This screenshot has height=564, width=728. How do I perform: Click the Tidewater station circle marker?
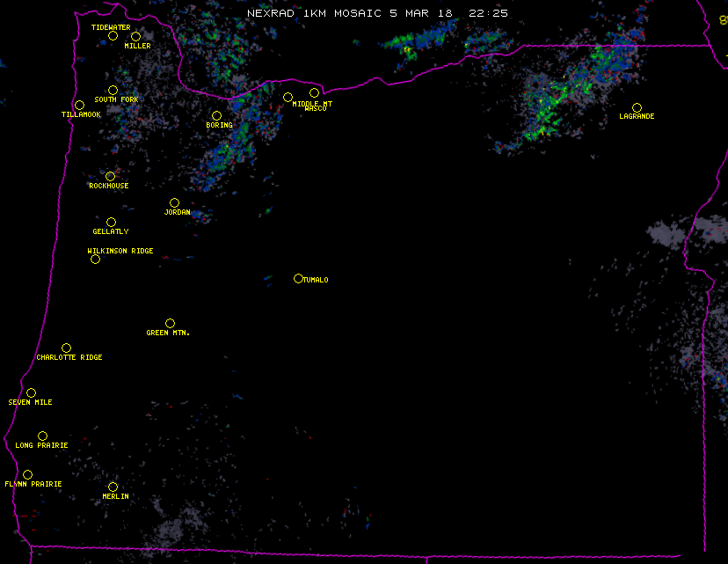coord(113,36)
